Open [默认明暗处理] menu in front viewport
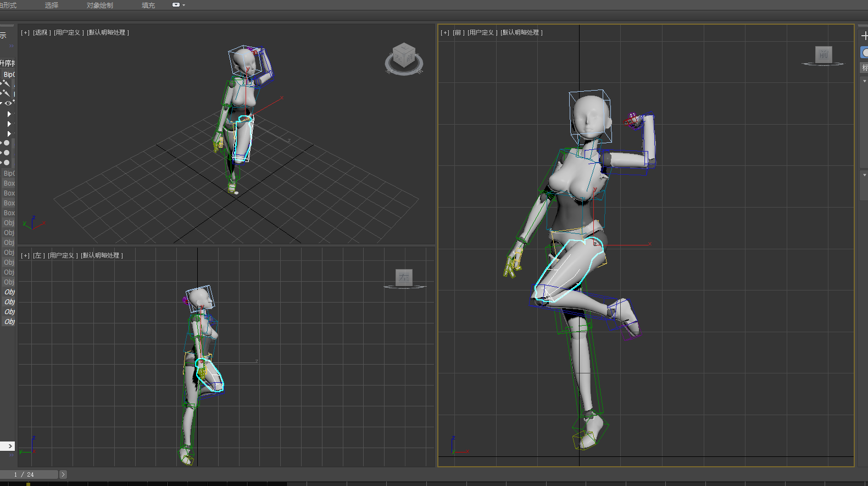Screen dimensions: 868x486 click(521, 32)
